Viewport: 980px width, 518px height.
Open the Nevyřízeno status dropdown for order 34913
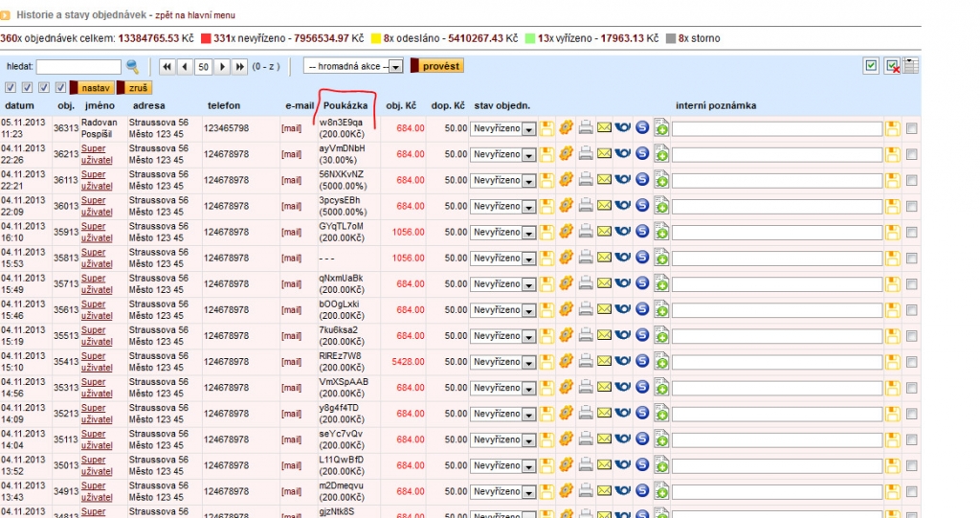pyautogui.click(x=503, y=492)
